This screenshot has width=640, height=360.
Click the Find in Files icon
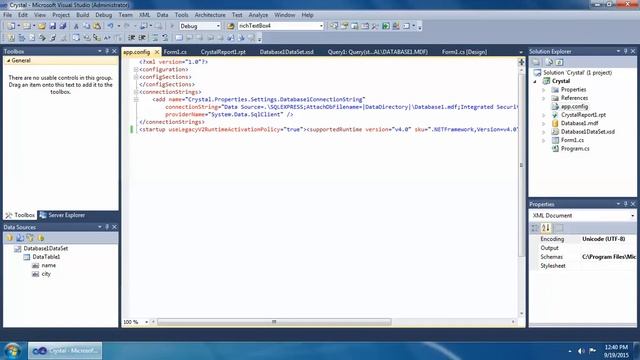click(231, 26)
